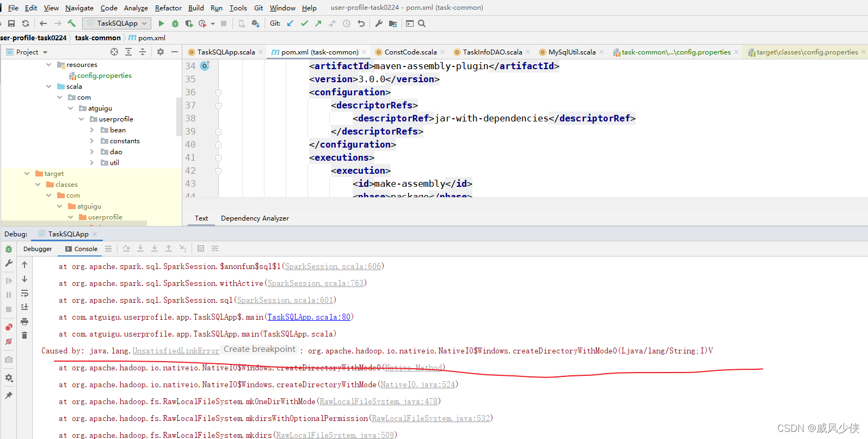Hide the Project panel with minus icon
868x439 pixels.
coord(175,52)
